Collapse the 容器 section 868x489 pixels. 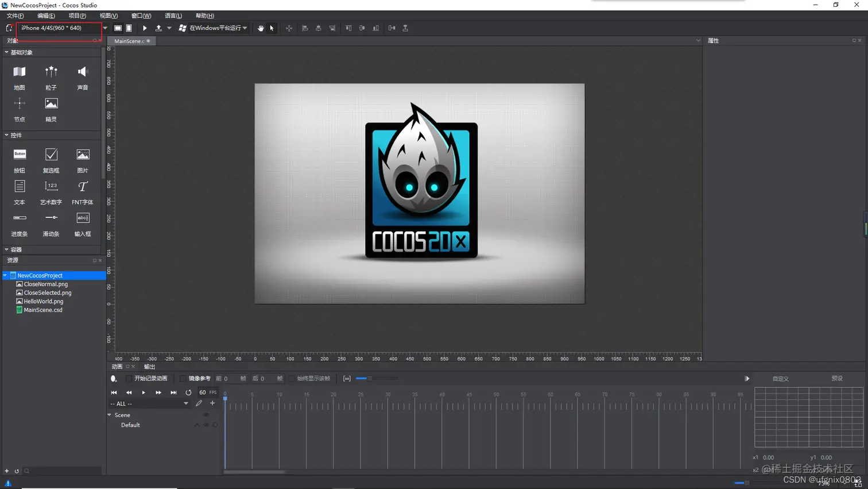click(x=6, y=249)
